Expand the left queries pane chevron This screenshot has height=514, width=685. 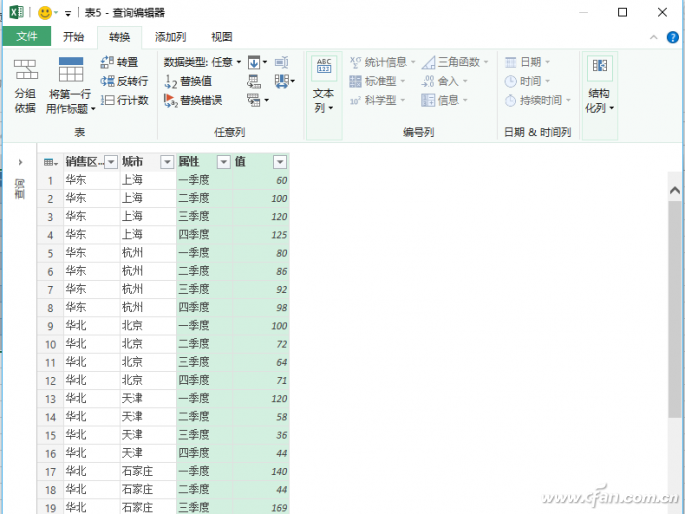[x=20, y=162]
